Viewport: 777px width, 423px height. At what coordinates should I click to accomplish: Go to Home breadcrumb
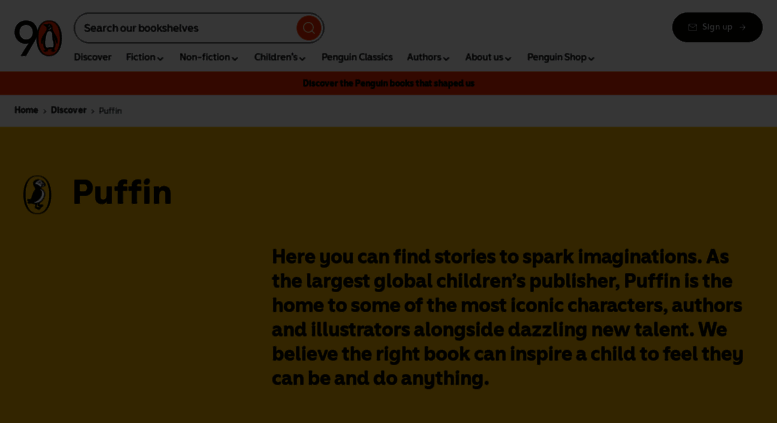[26, 110]
